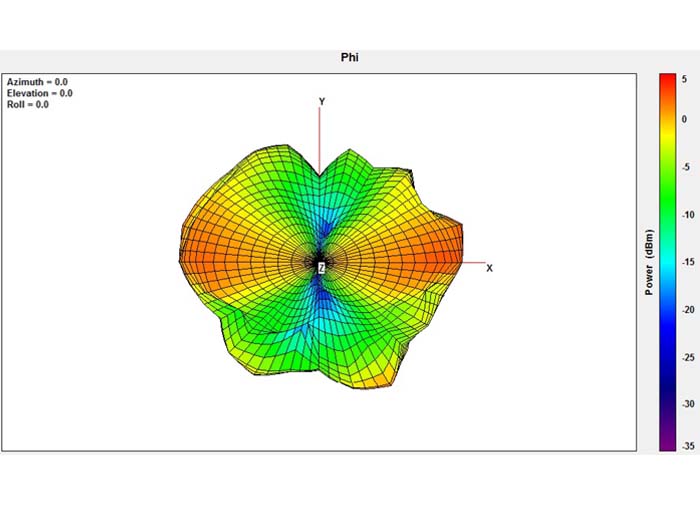Click the Z origin marker

click(x=321, y=268)
